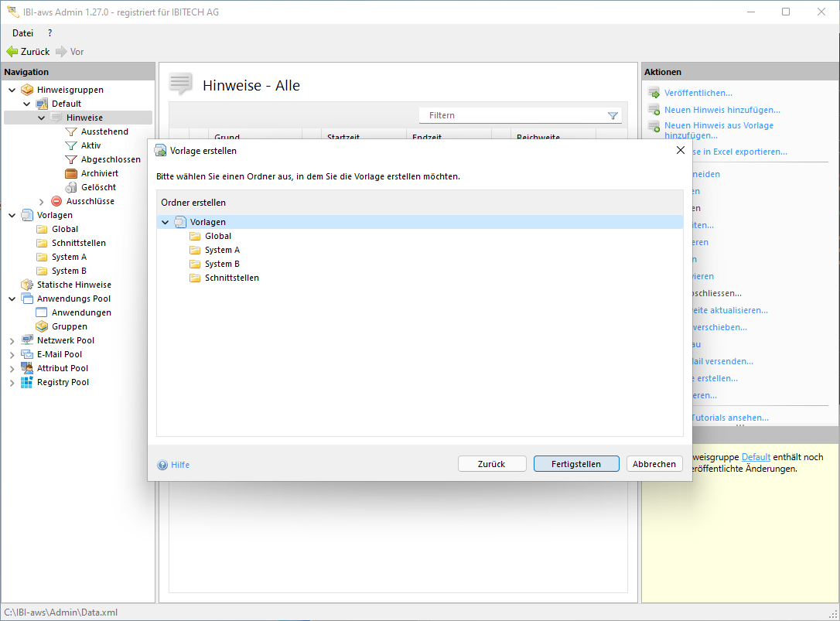Viewport: 840px width, 621px height.
Task: Open the question mark help menu
Action: [x=50, y=33]
